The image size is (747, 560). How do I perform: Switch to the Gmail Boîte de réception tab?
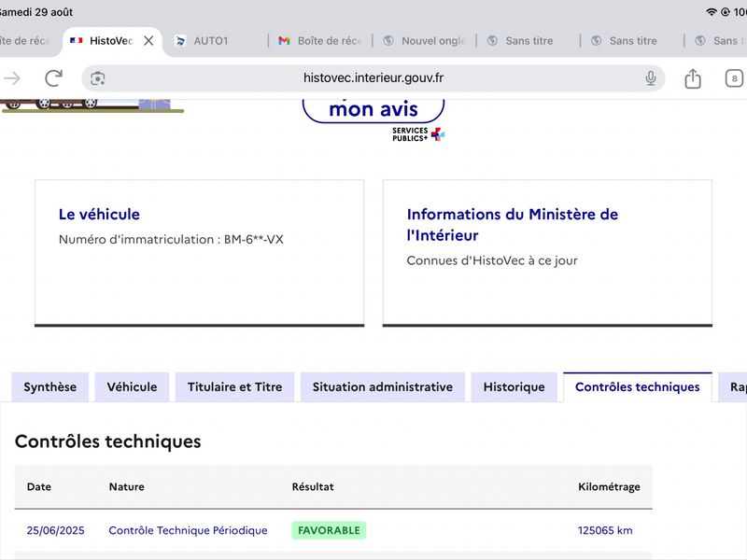point(320,41)
